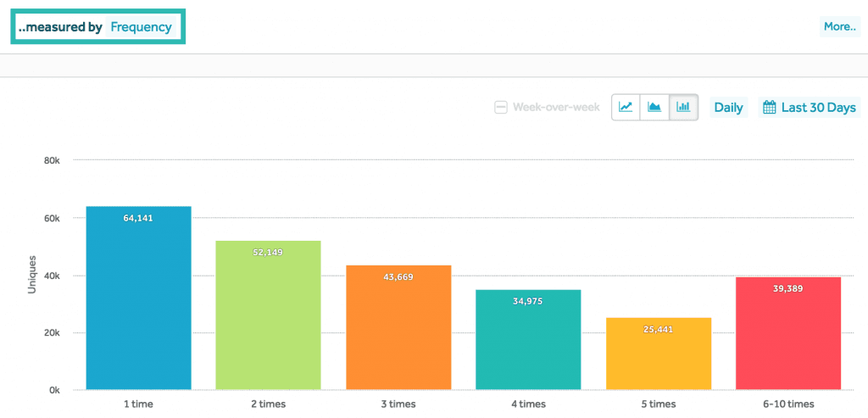Image resolution: width=868 pixels, height=418 pixels.
Task: Switch to line chart view
Action: 626,108
